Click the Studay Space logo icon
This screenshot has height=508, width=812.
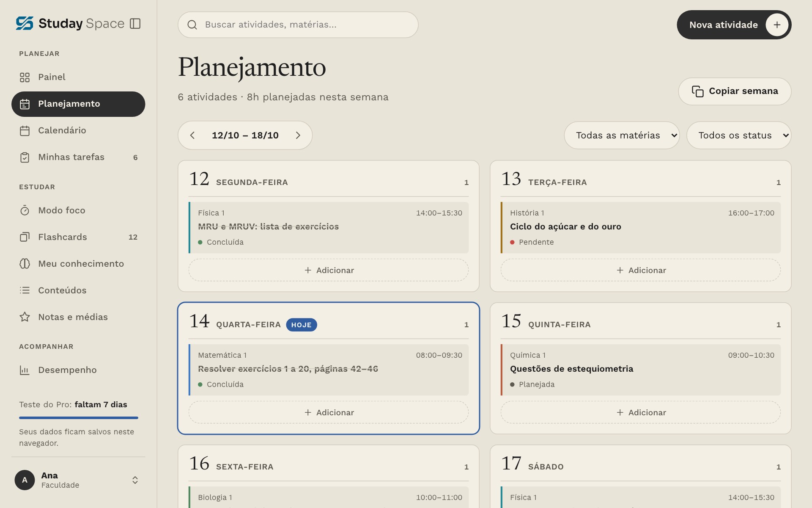coord(25,23)
